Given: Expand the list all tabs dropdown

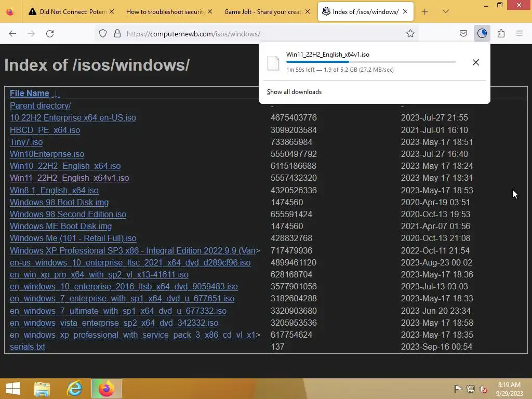Looking at the screenshot, I should 445,12.
